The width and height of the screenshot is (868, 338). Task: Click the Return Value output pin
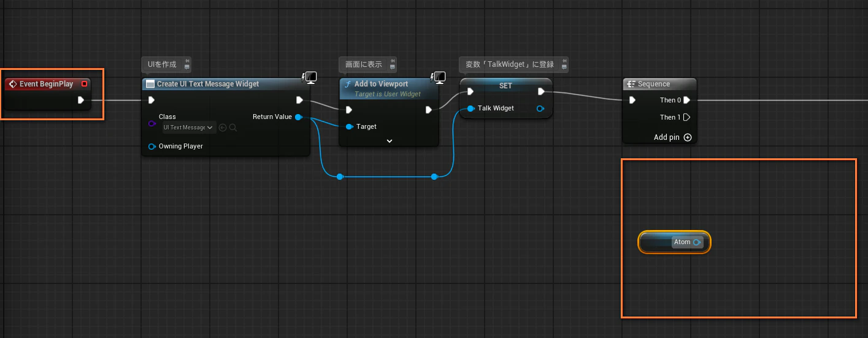pyautogui.click(x=298, y=117)
